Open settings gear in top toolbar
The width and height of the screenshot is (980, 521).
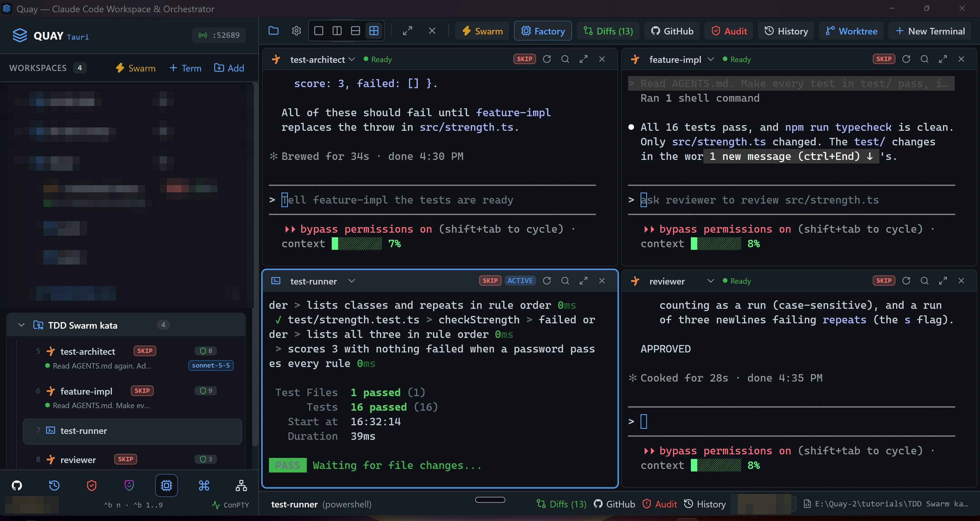click(296, 31)
